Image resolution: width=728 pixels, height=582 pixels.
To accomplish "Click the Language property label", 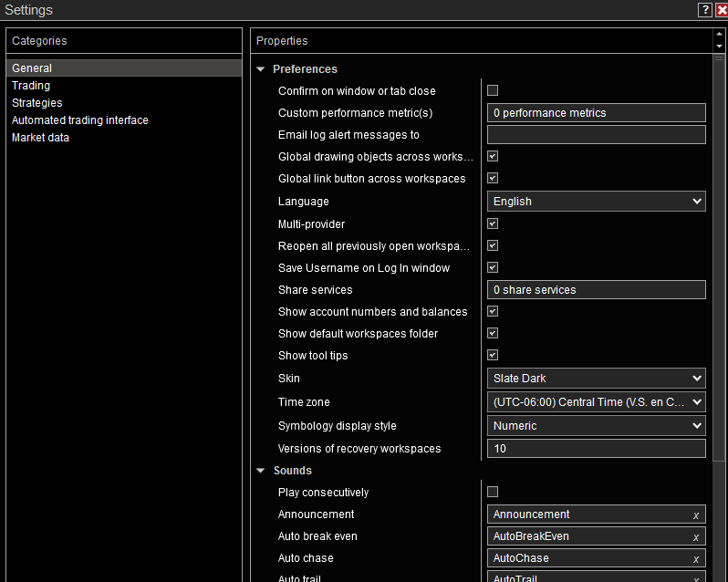I will [x=303, y=202].
